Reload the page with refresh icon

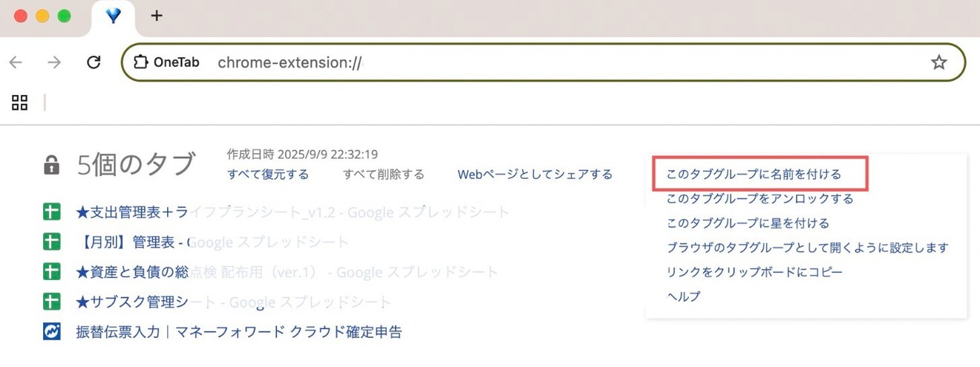[x=94, y=62]
